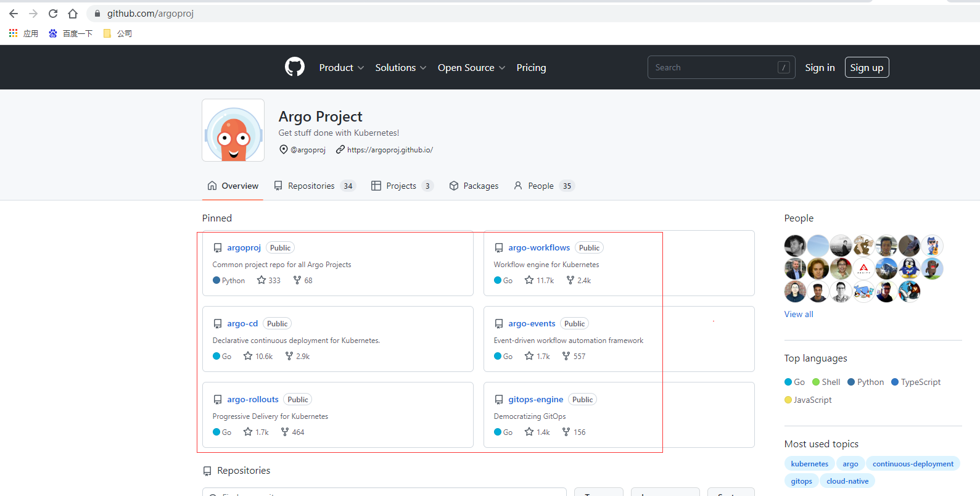Click the 11.7k stars on argo-workflows
Screen dimensions: 980x496
(x=540, y=281)
